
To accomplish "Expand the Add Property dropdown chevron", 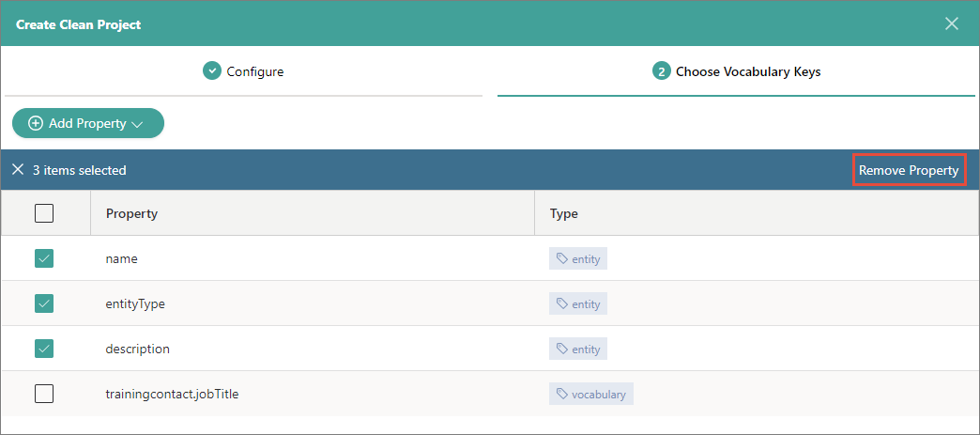I will tap(137, 124).
